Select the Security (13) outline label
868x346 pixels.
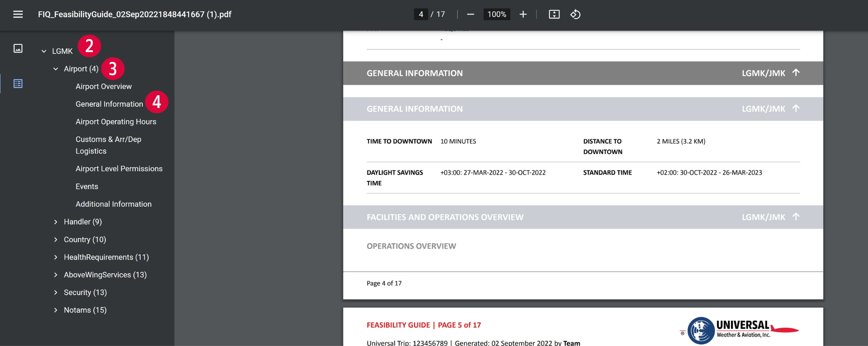(85, 293)
